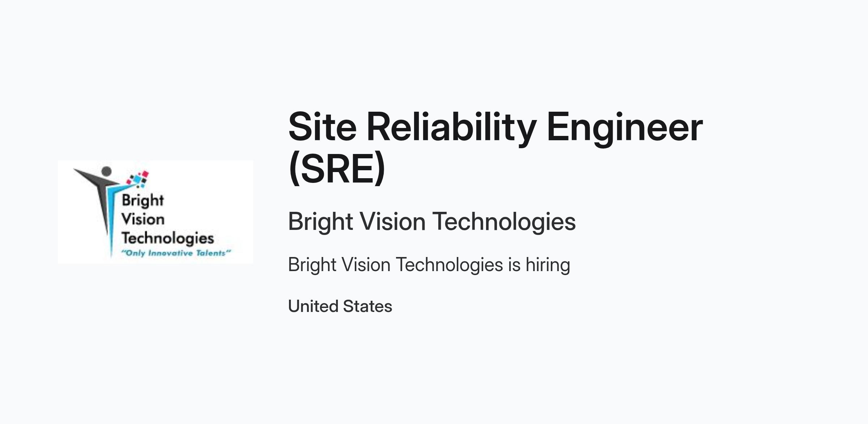Open the Site Reliability Engineer job title
This screenshot has width=868, height=424.
pyautogui.click(x=495, y=147)
